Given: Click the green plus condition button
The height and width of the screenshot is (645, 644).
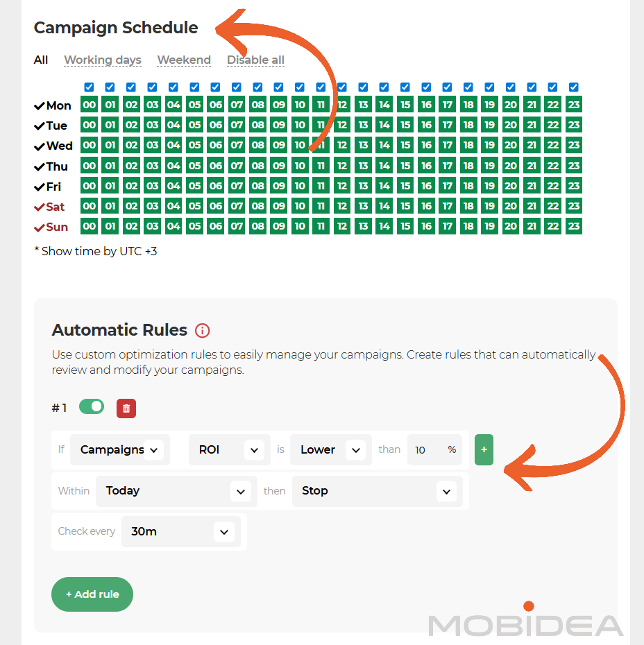Looking at the screenshot, I should 484,449.
